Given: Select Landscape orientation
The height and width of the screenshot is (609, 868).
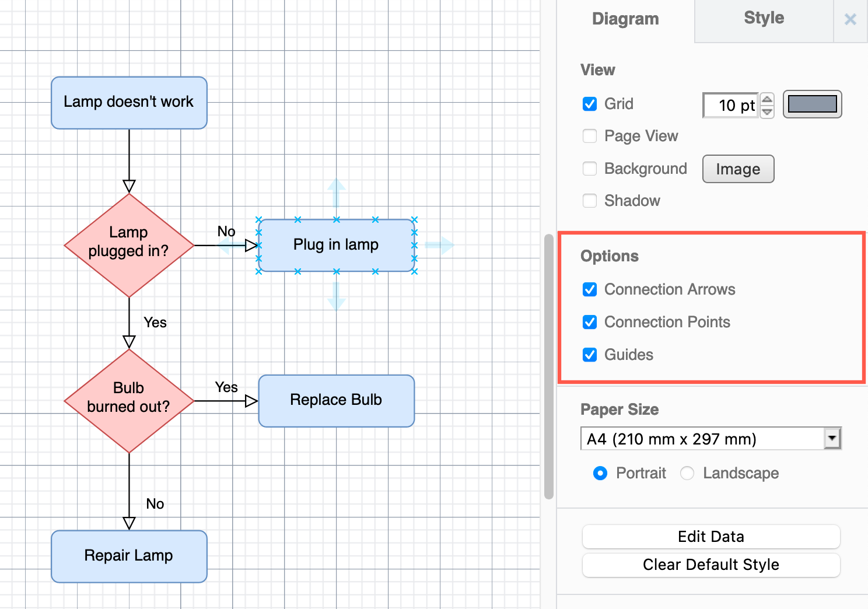Looking at the screenshot, I should 687,473.
